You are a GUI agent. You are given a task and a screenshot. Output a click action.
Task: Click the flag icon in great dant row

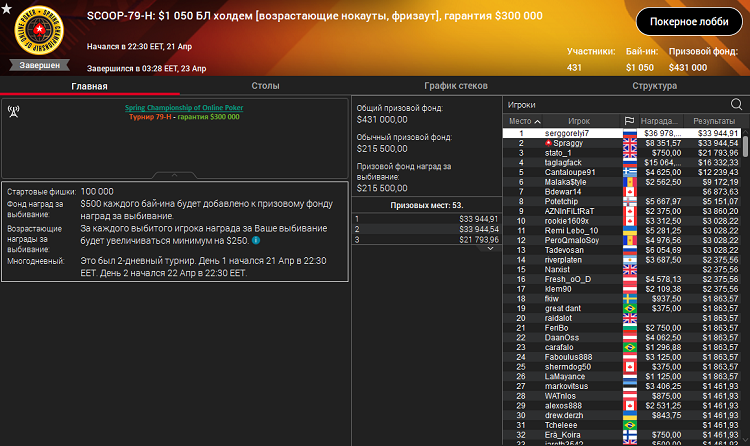point(629,308)
